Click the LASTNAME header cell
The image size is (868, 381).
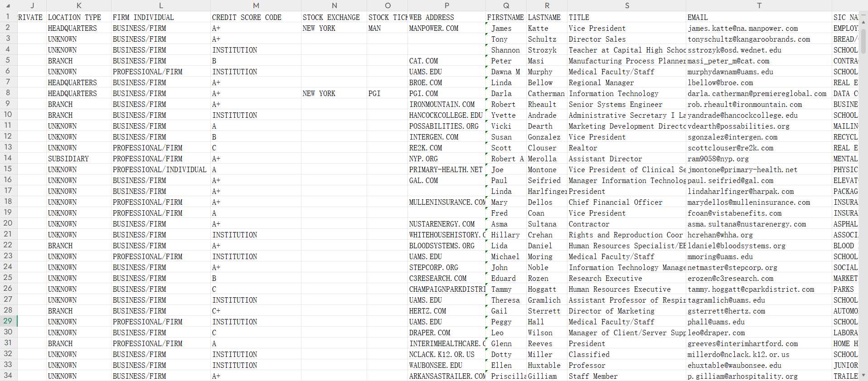pos(547,17)
